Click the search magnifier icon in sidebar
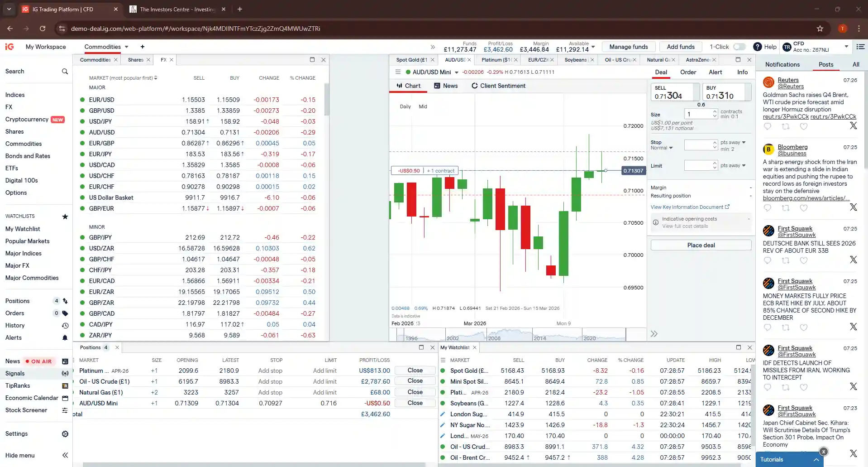Viewport: 868px width, 467px height. (65, 72)
